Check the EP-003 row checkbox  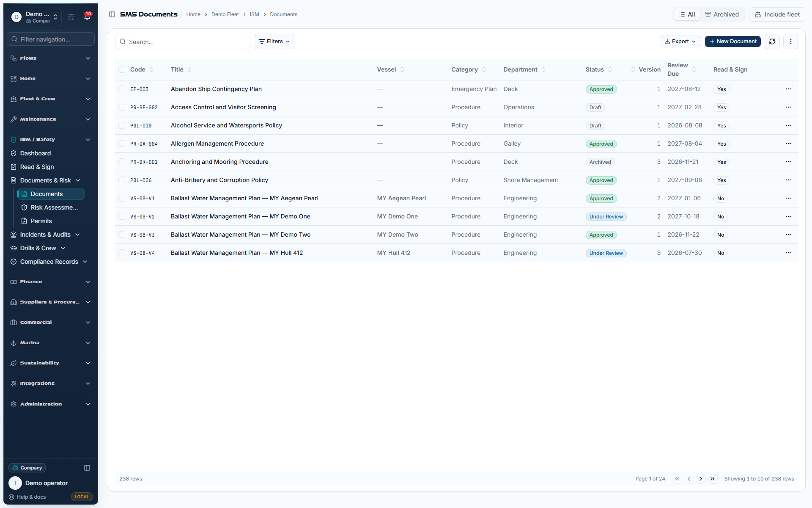click(x=122, y=89)
